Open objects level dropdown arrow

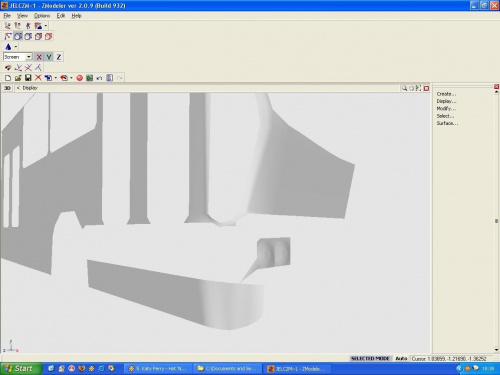pyautogui.click(x=46, y=26)
